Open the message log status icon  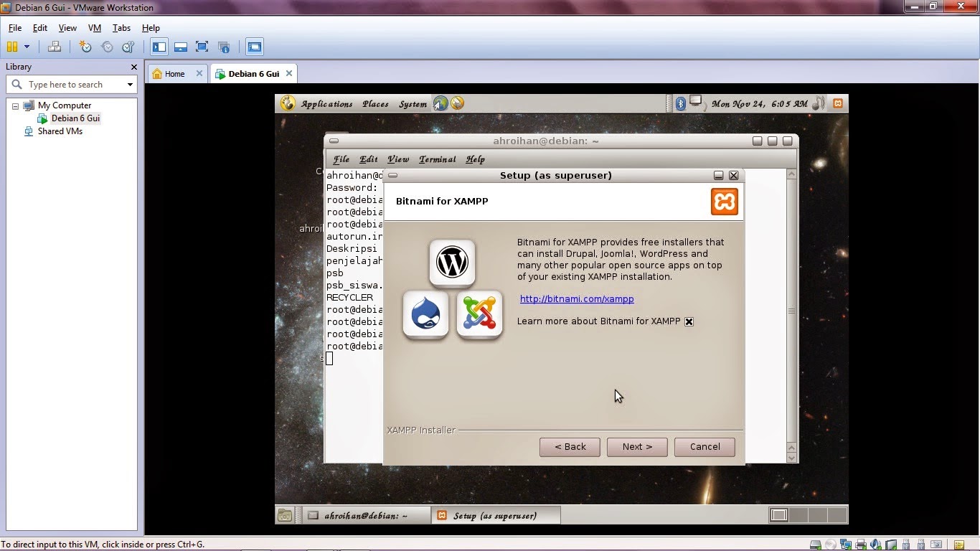click(959, 545)
